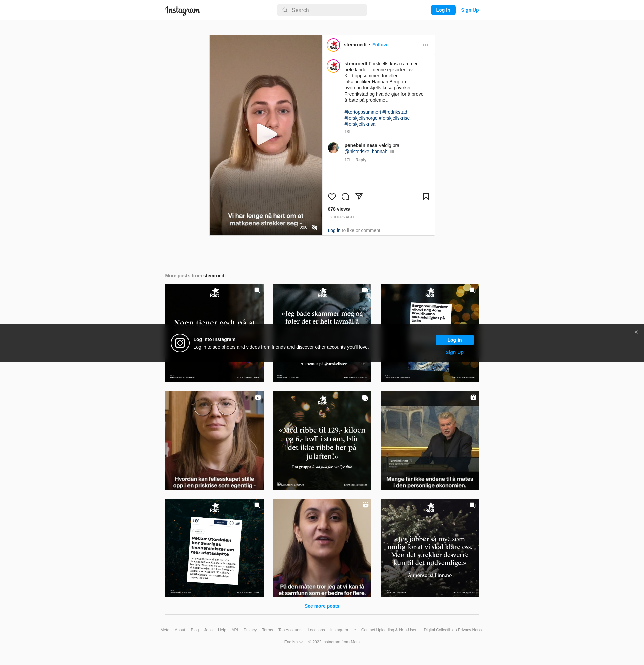
Task: Open the #fredrikstad hashtag link
Action: click(394, 112)
